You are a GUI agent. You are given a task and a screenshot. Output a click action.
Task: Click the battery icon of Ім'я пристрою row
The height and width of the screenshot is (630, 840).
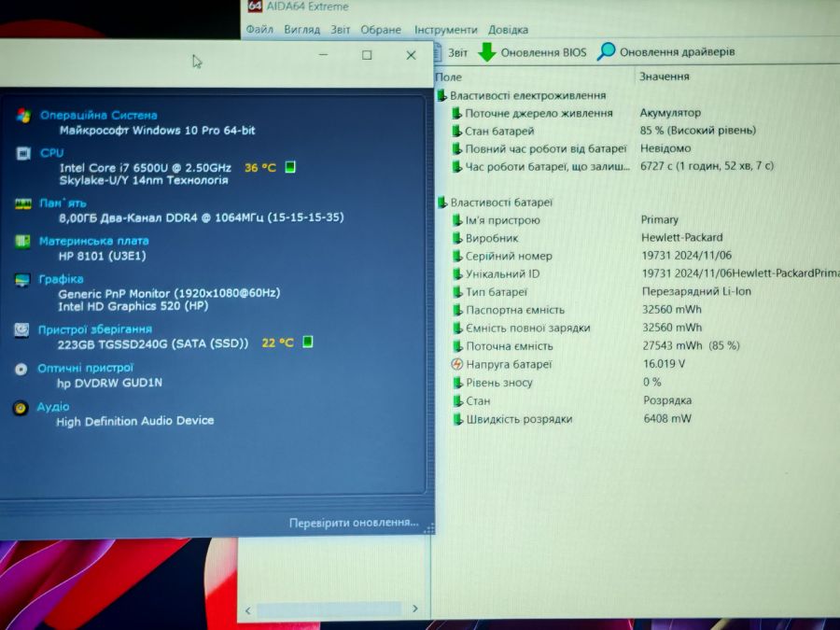(457, 220)
